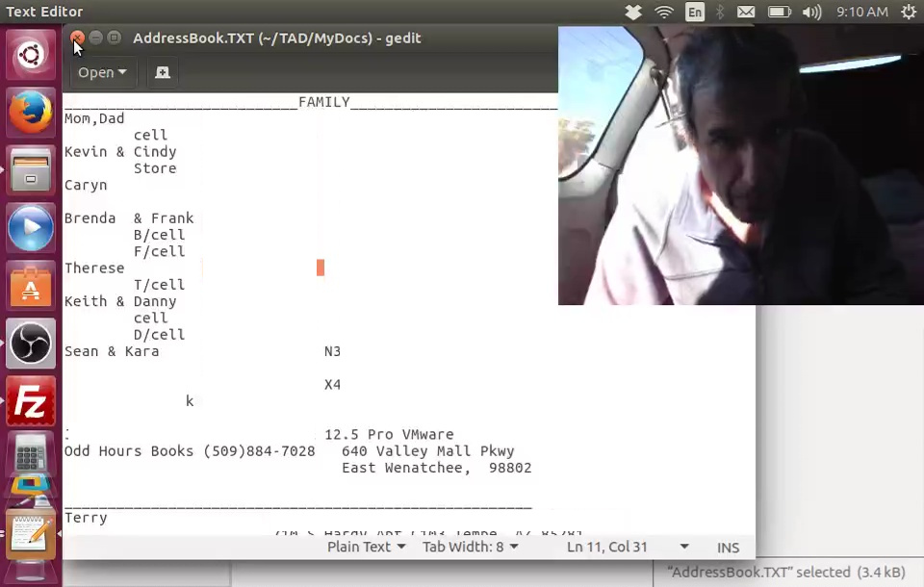Launch OBS Studio from the dock
Image resolution: width=924 pixels, height=587 pixels.
(31, 343)
